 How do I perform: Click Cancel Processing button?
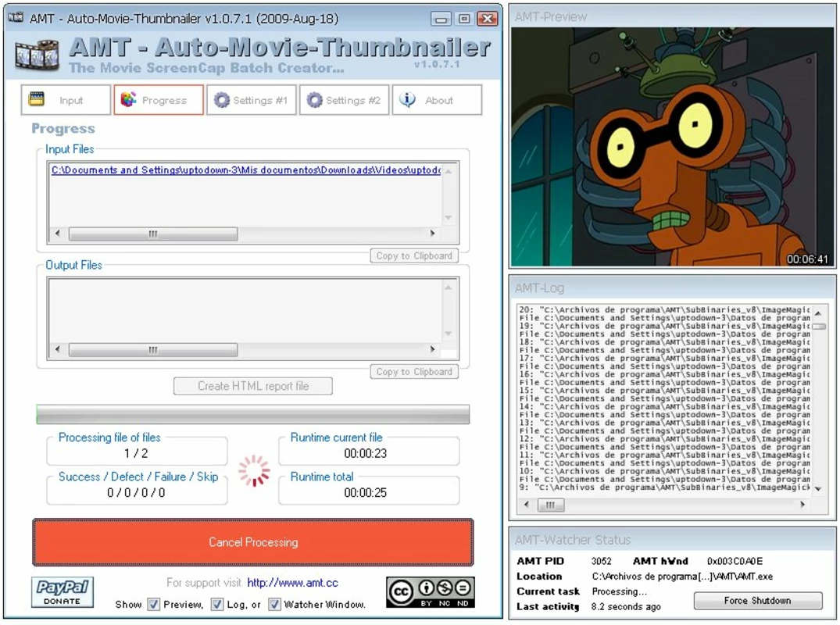tap(253, 542)
